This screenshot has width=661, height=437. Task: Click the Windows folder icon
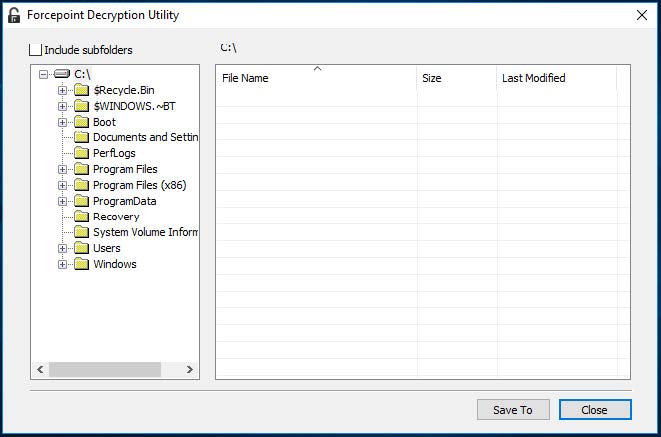click(82, 264)
